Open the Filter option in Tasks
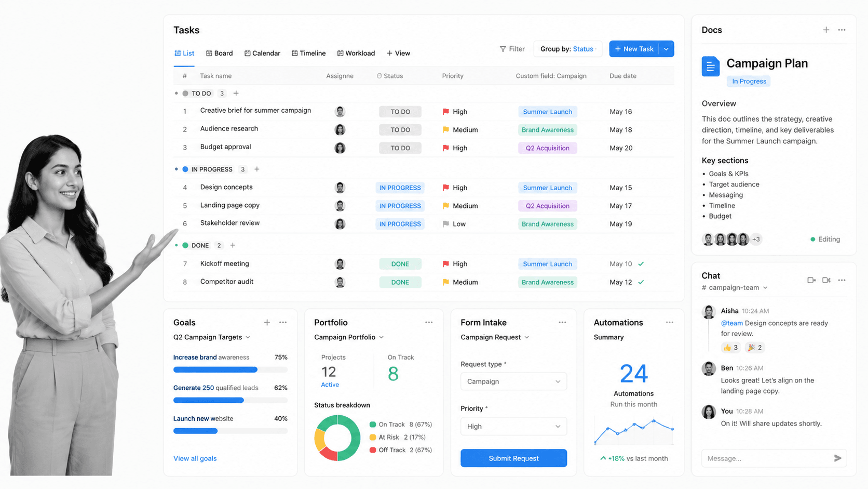This screenshot has height=489, width=868. pyautogui.click(x=512, y=49)
